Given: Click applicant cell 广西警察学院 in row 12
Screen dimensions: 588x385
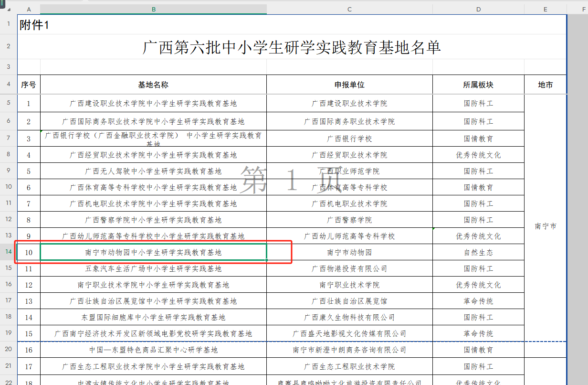Looking at the screenshot, I should pyautogui.click(x=349, y=220).
